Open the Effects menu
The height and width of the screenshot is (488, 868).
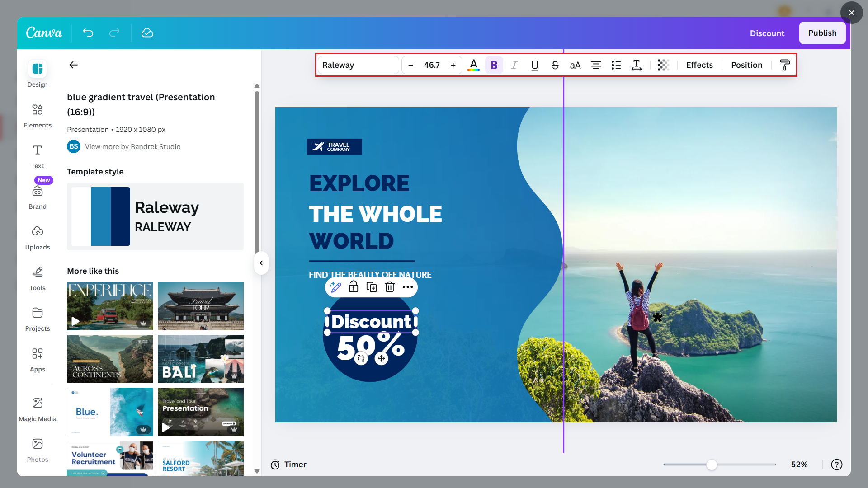[699, 65]
